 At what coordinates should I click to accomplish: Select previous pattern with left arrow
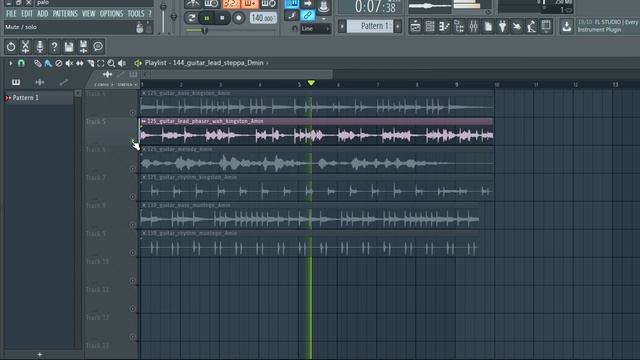pos(342,27)
